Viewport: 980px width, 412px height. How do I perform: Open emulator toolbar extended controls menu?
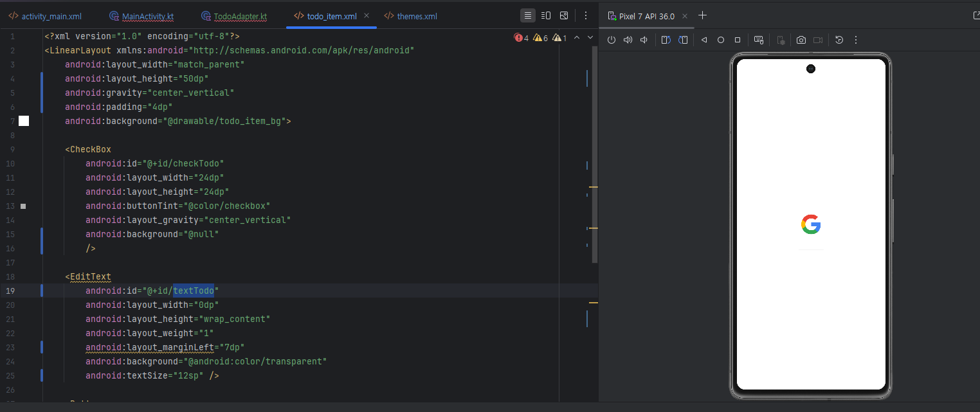(856, 40)
